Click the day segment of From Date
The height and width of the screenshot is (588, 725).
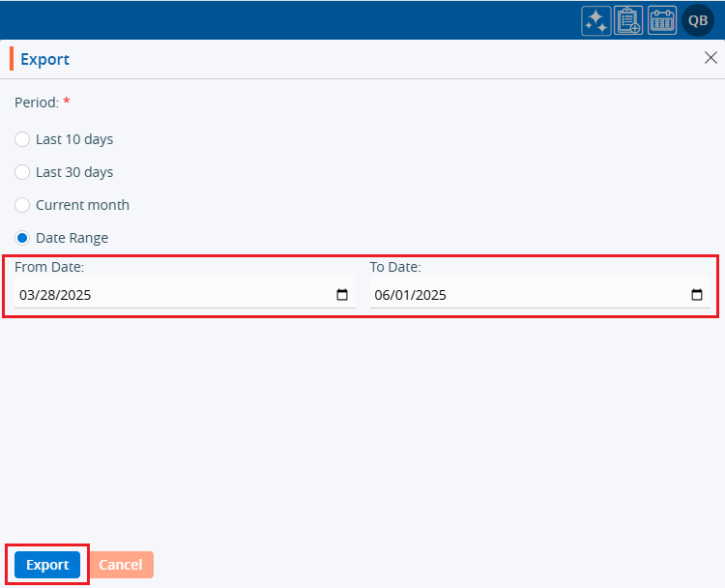tap(46, 296)
